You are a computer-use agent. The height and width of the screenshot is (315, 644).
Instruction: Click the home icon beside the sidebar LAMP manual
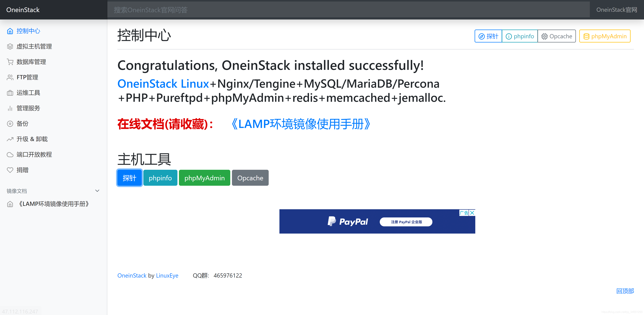(10, 204)
